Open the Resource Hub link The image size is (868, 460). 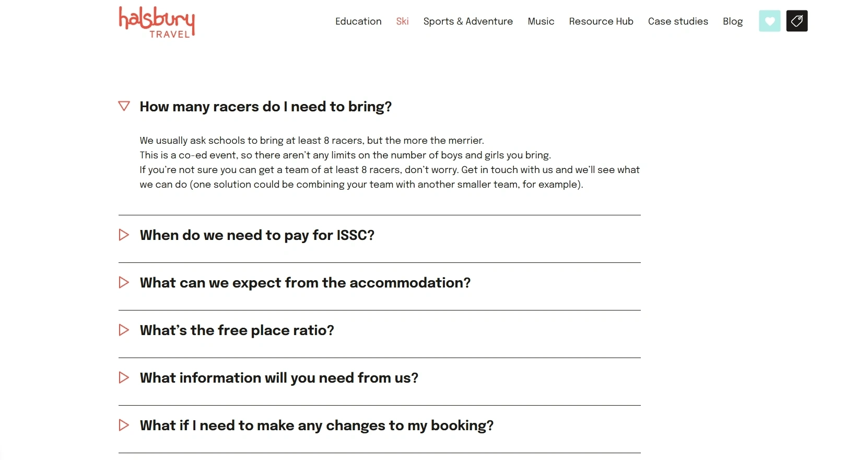(x=601, y=21)
